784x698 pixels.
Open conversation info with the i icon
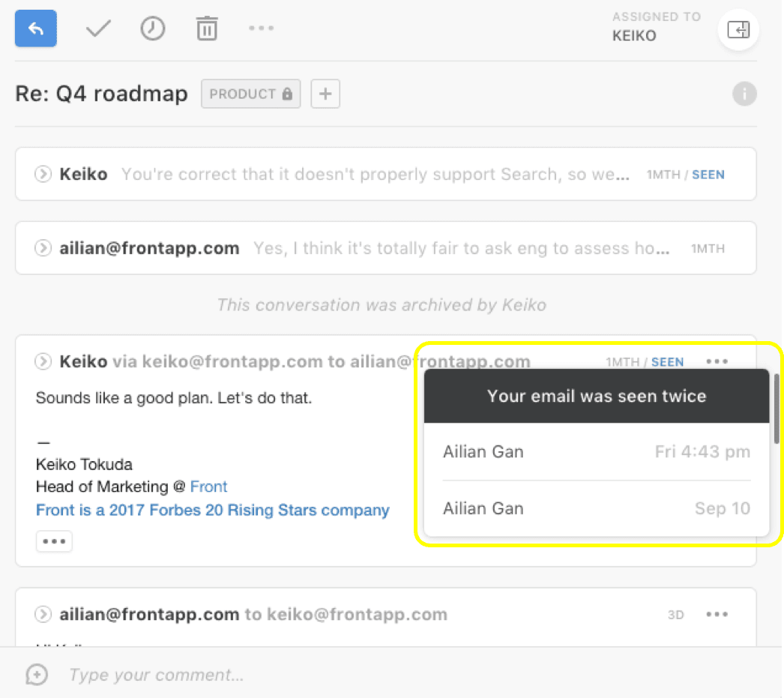pyautogui.click(x=744, y=94)
